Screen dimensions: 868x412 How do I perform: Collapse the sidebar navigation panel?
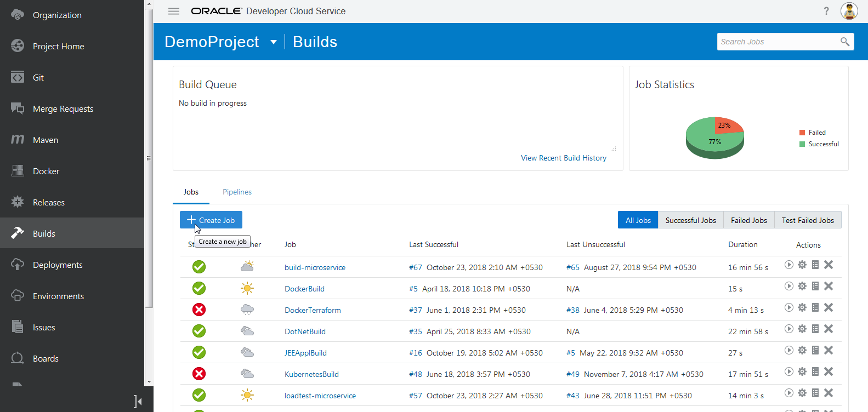(x=138, y=402)
